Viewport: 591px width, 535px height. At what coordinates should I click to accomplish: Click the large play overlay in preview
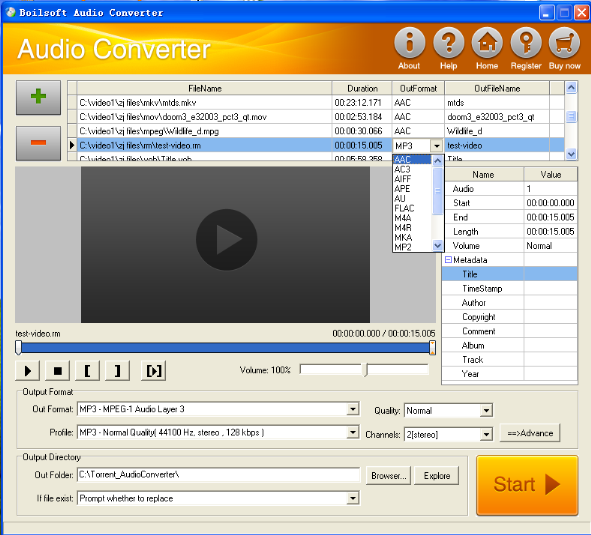[227, 239]
